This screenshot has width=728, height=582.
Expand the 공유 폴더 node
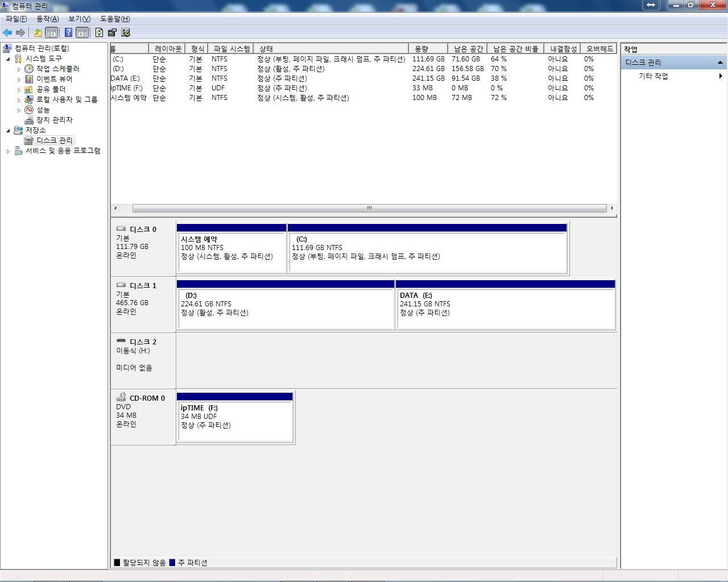click(19, 90)
